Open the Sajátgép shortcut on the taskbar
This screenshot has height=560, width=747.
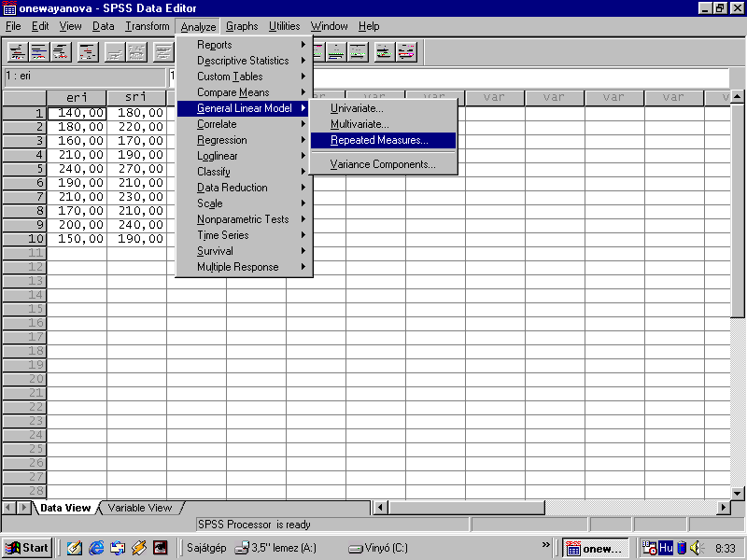[206, 548]
